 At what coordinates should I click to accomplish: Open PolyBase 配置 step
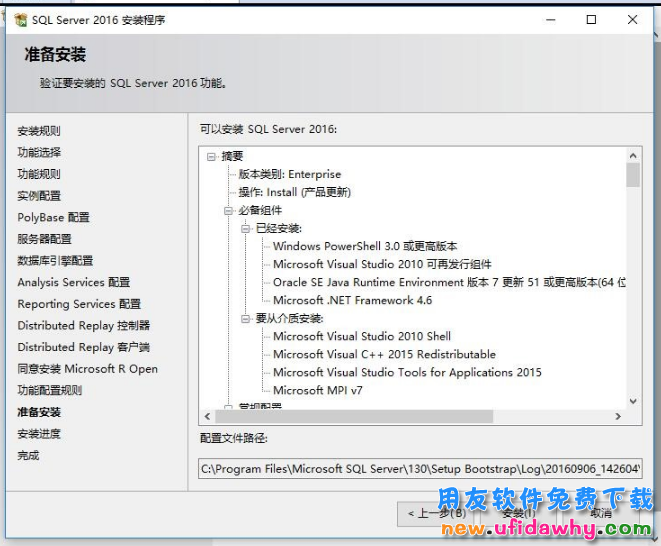coord(53,217)
